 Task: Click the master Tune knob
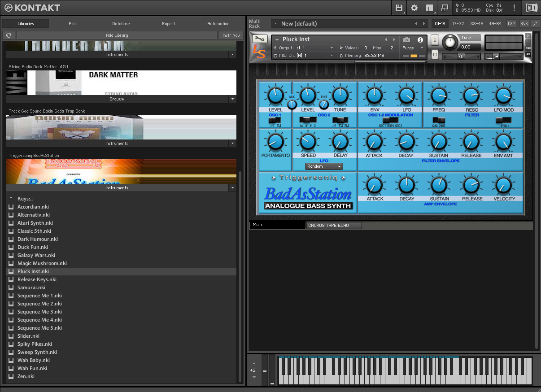tap(450, 42)
